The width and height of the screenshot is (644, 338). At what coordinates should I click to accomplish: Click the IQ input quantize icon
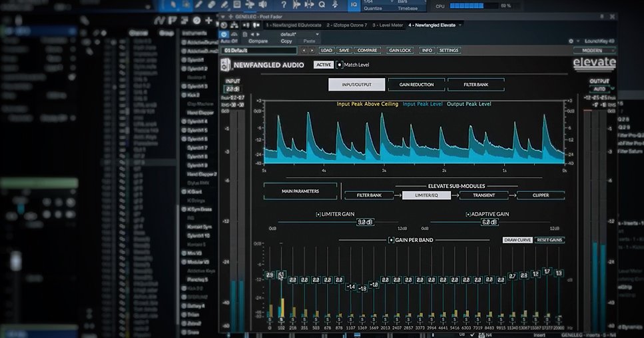pyautogui.click(x=354, y=5)
